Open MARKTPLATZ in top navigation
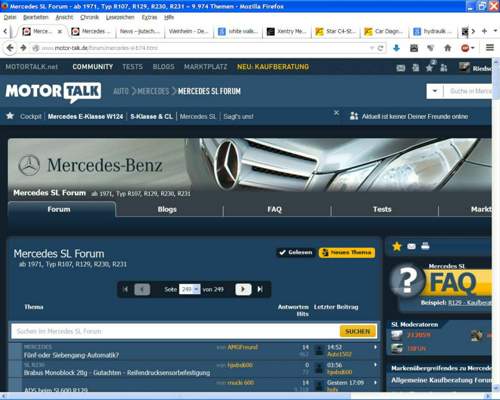Image resolution: width=500 pixels, height=400 pixels. click(x=205, y=67)
